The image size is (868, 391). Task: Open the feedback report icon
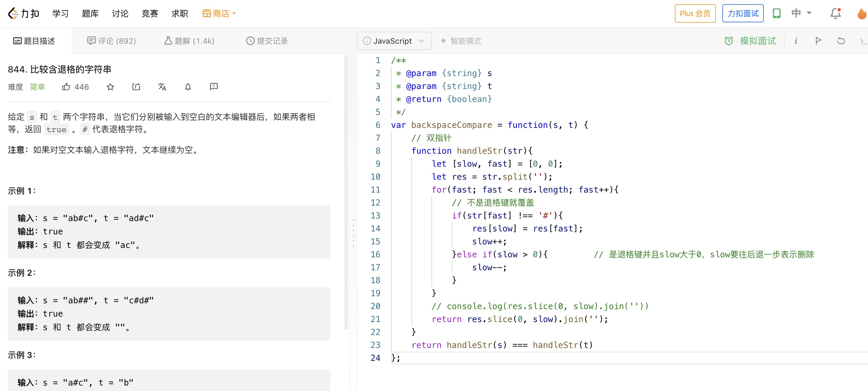214,87
